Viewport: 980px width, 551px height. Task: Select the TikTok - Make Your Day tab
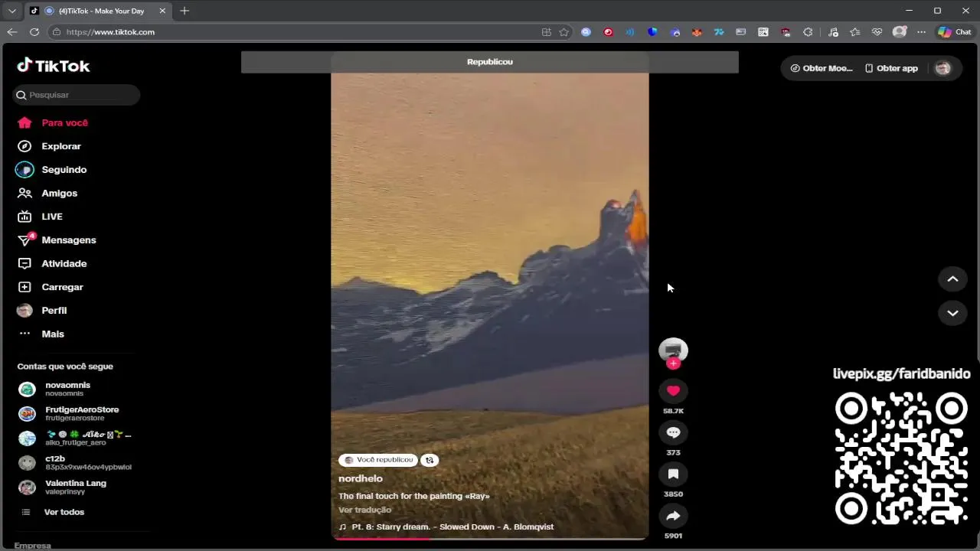pyautogui.click(x=97, y=11)
